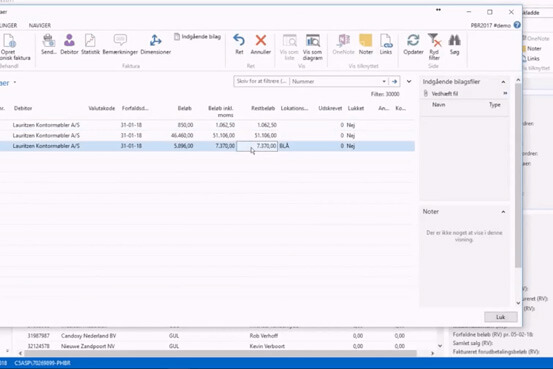Select the row with Beløb 46.460,00
Viewport: 553px width, 369px height.
pos(207,135)
